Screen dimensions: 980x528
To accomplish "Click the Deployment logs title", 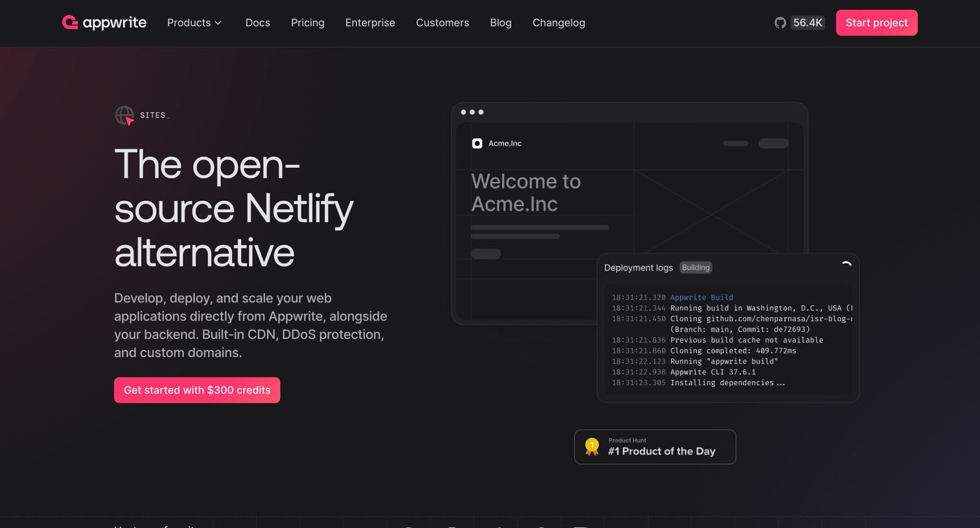I will tap(638, 267).
